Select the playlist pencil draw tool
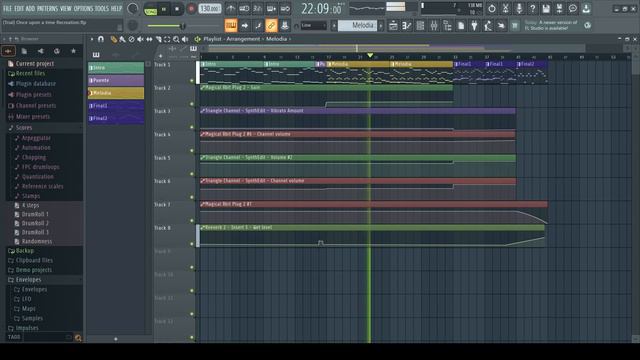Screen dimensions: 640x360 tap(113, 39)
